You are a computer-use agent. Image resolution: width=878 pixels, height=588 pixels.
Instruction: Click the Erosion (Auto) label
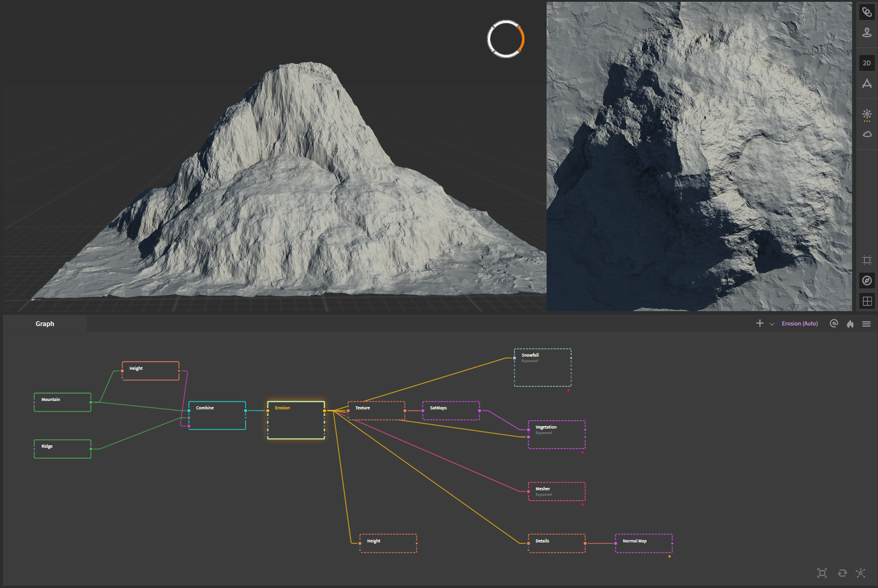799,324
